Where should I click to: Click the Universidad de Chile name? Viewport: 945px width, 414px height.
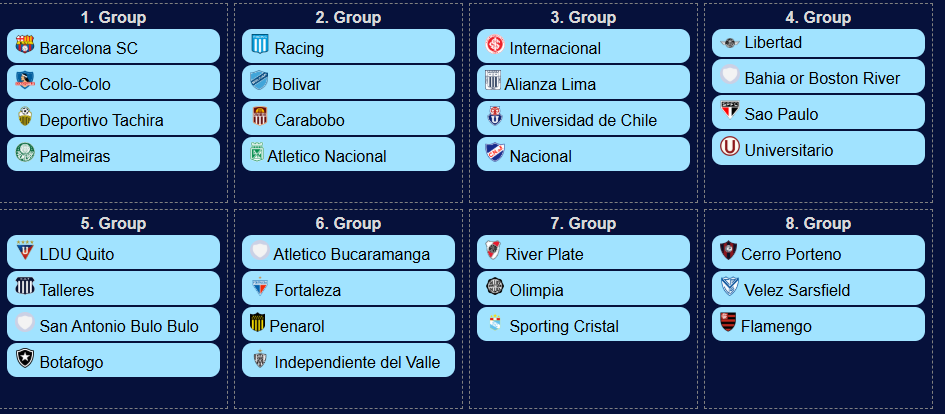tap(583, 121)
